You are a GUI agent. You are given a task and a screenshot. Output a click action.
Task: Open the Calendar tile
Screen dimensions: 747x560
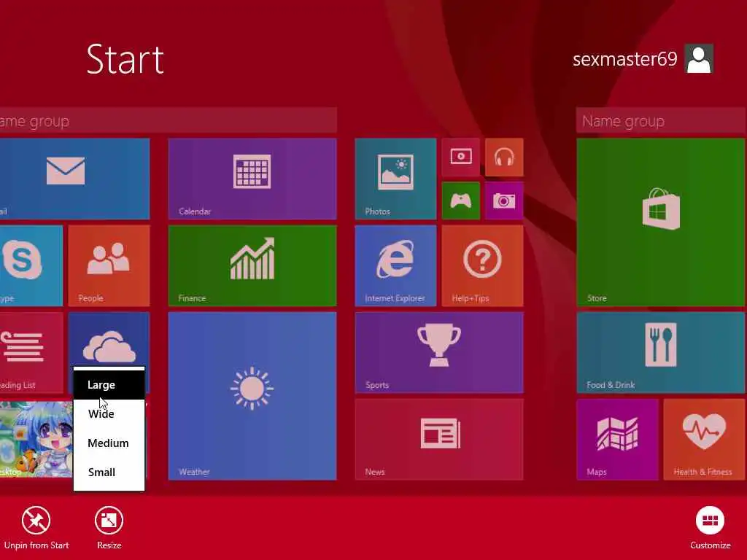(x=252, y=179)
